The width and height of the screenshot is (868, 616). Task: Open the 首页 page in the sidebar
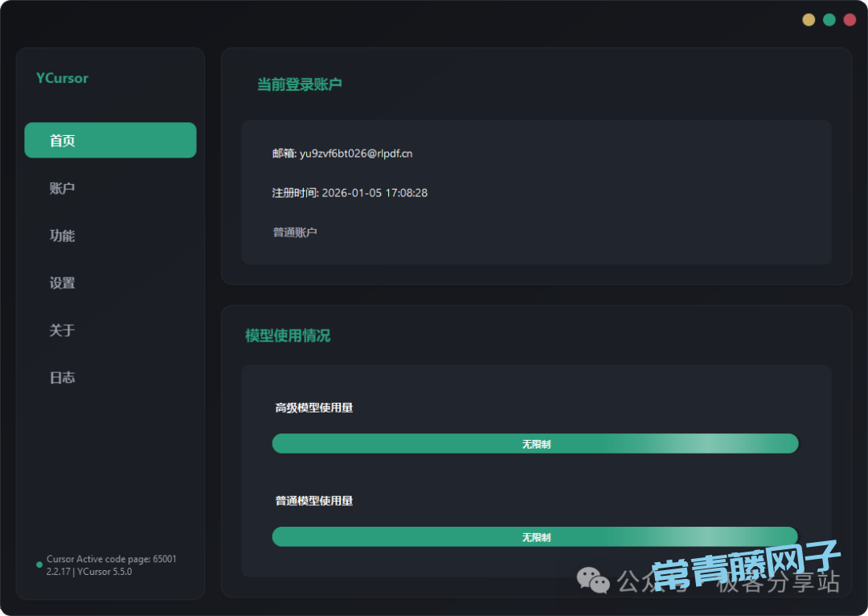[110, 140]
